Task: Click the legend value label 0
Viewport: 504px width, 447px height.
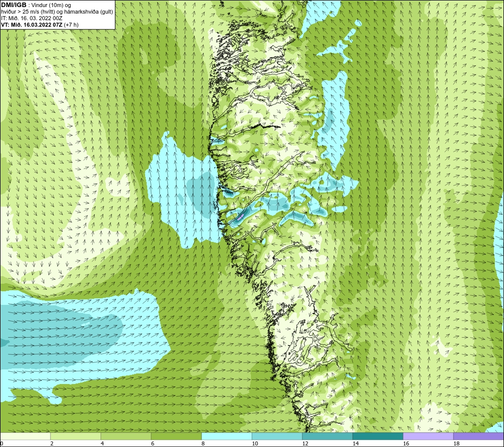Action: pyautogui.click(x=2, y=443)
